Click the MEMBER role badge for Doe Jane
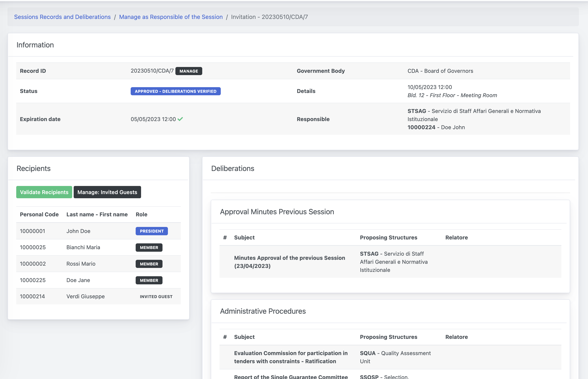The height and width of the screenshot is (379, 588). [x=149, y=280]
